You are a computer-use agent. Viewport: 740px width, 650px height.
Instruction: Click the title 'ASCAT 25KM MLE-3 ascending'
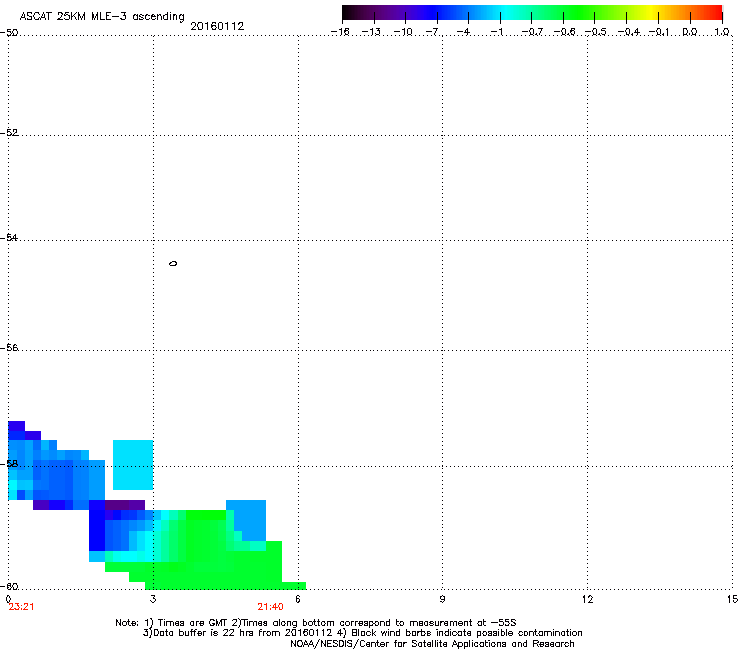[x=102, y=17]
